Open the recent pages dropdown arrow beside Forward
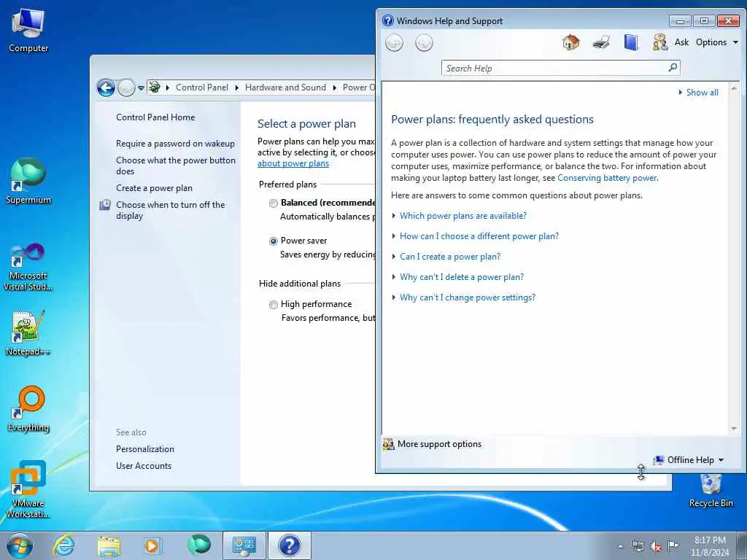Viewport: 747px width, 560px height. point(141,88)
